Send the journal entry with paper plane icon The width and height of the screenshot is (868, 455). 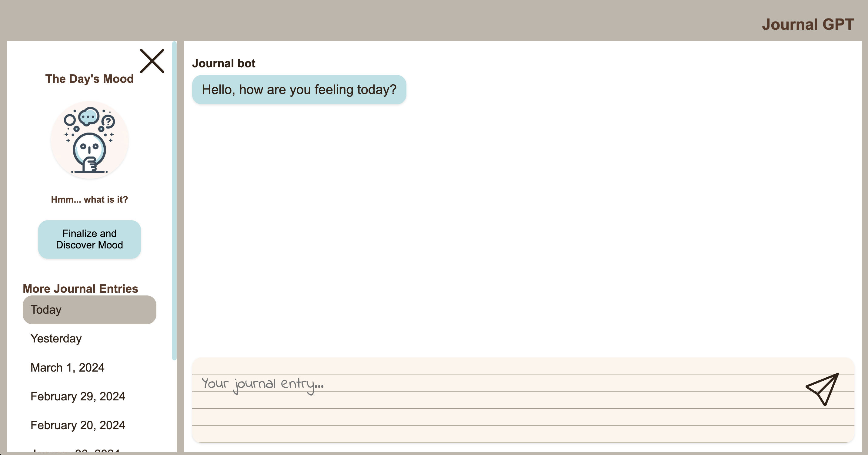[823, 389]
